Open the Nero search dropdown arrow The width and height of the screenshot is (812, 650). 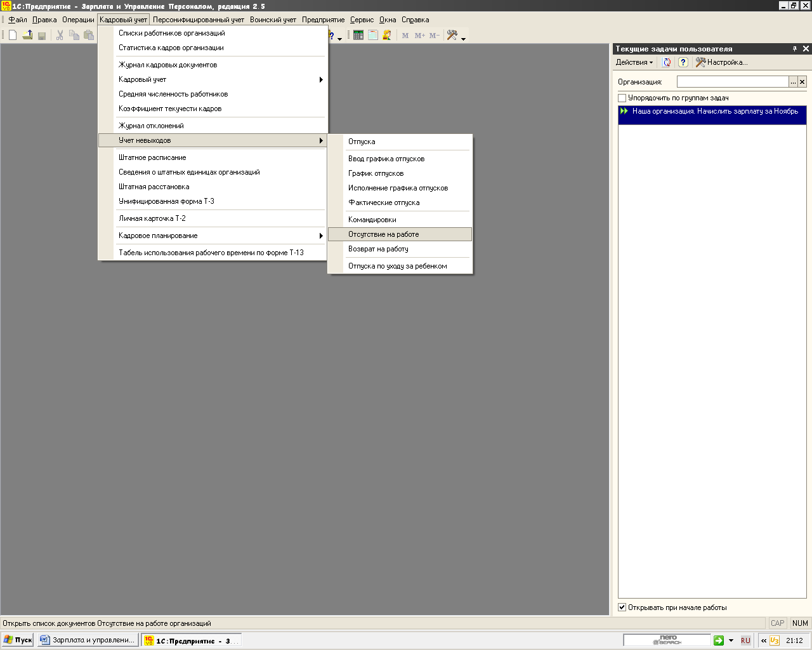(731, 640)
